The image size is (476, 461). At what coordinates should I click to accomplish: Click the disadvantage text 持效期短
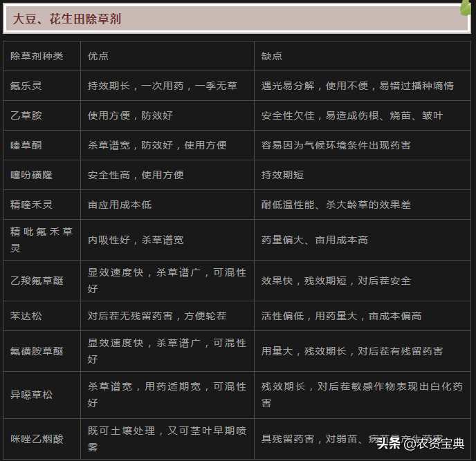(x=282, y=175)
